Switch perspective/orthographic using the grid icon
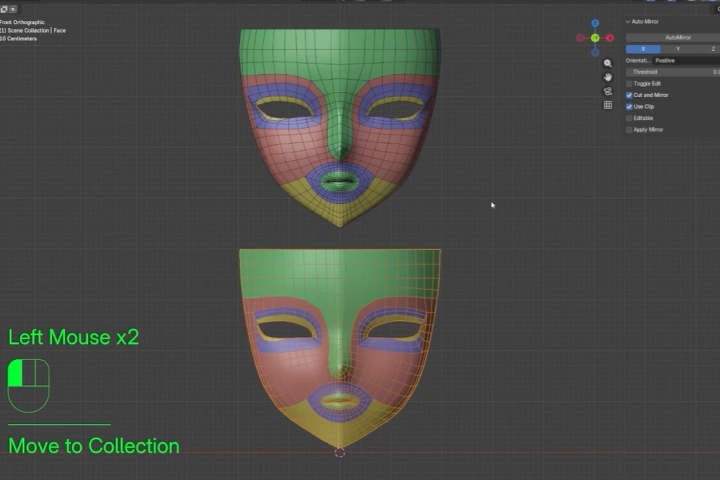Viewport: 720px width, 480px height. (608, 105)
